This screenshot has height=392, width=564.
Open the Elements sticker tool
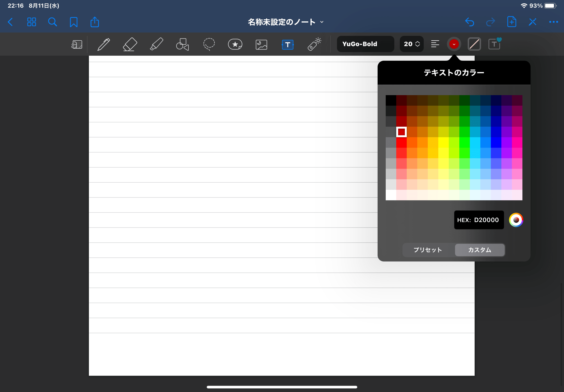point(235,44)
